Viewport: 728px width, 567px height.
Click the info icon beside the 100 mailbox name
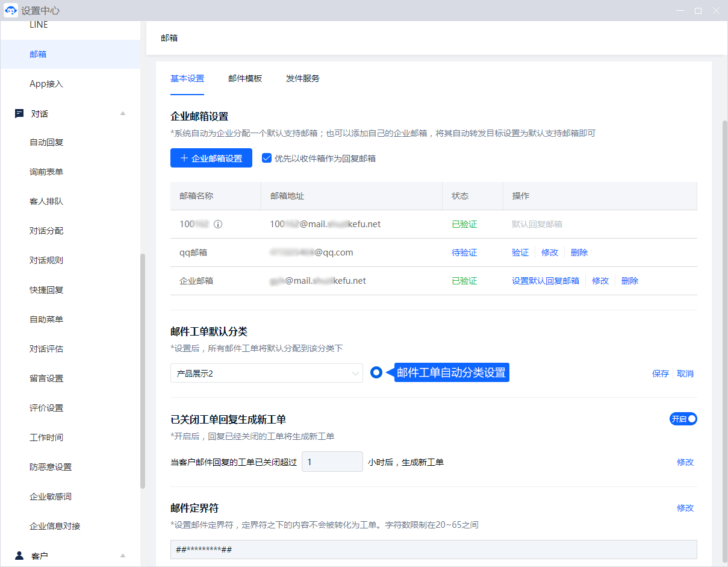[218, 224]
